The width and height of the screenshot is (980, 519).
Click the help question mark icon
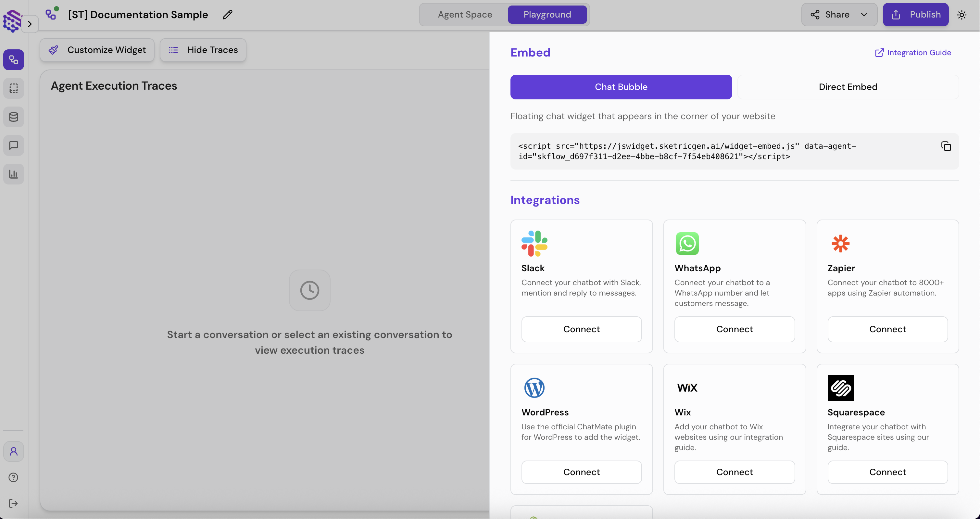pyautogui.click(x=14, y=477)
